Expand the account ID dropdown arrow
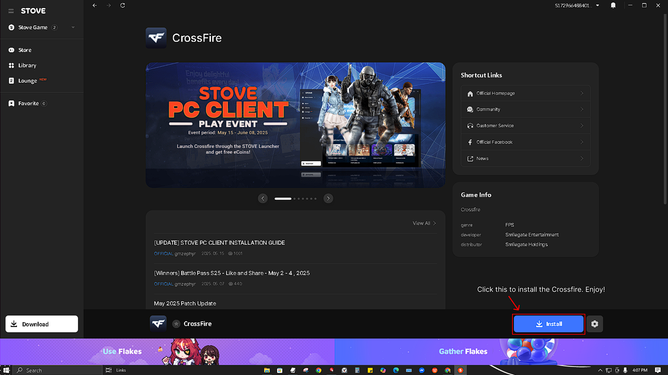The height and width of the screenshot is (375, 668). (597, 6)
